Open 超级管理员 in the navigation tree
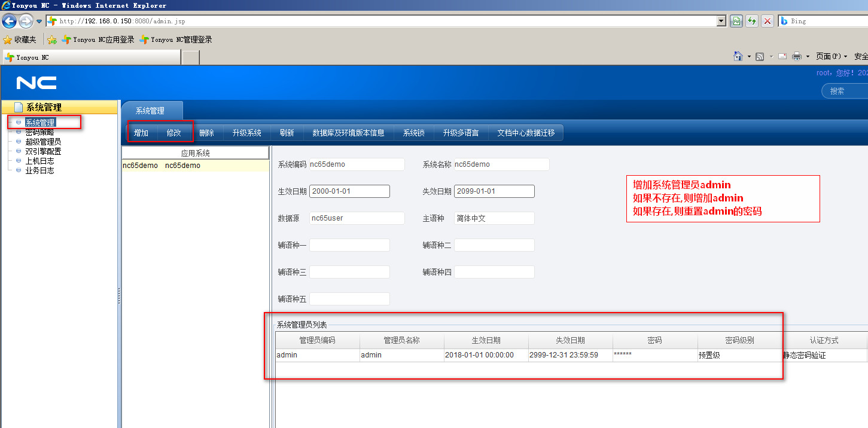Screen dimensions: 868x428 pyautogui.click(x=43, y=142)
